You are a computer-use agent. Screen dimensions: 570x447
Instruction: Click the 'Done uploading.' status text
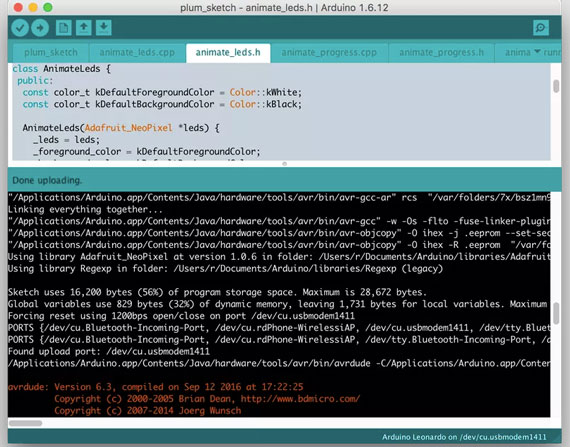pos(47,180)
